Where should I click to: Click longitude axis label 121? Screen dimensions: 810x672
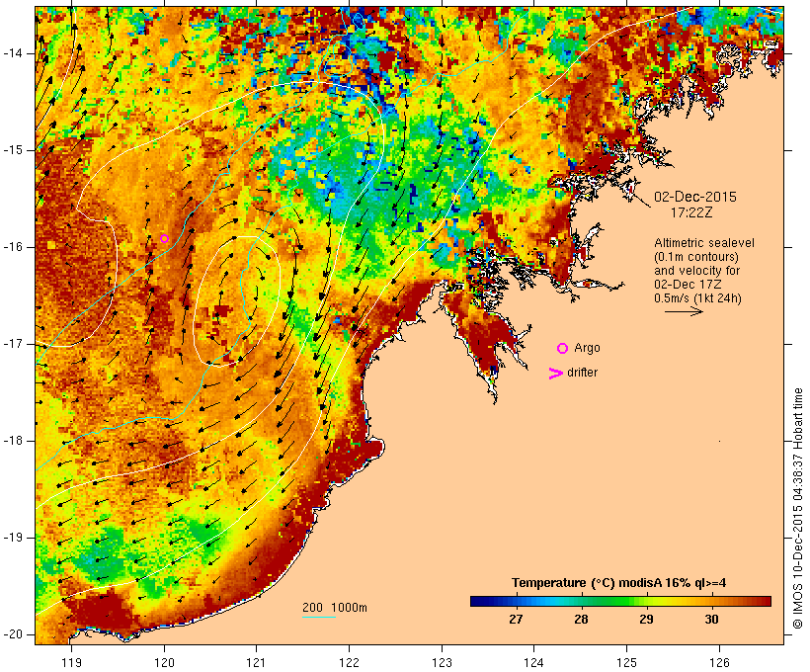coord(256,662)
